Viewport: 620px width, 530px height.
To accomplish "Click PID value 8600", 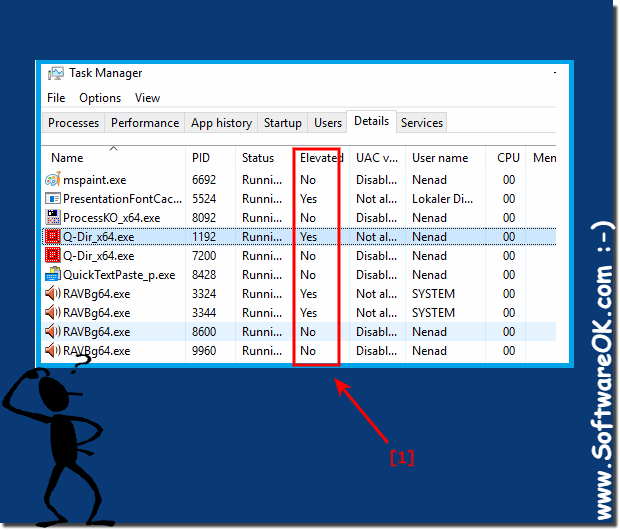I will click(204, 332).
